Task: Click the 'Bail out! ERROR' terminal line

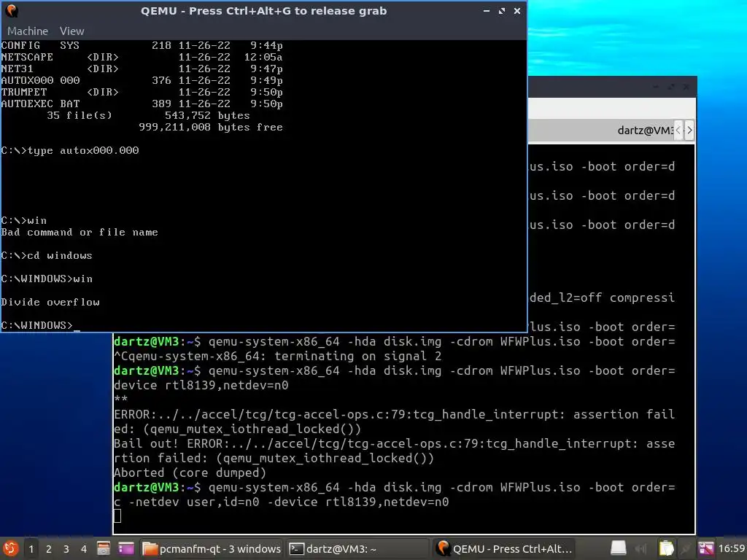Action: pos(394,444)
